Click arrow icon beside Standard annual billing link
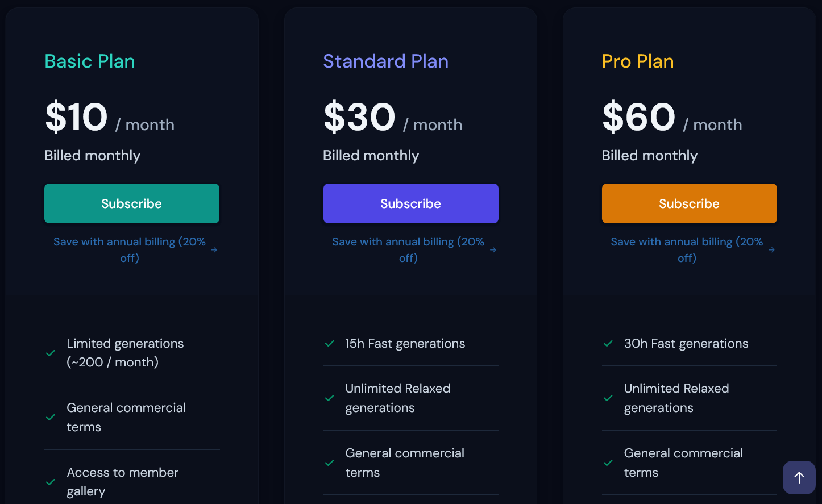 click(x=493, y=250)
